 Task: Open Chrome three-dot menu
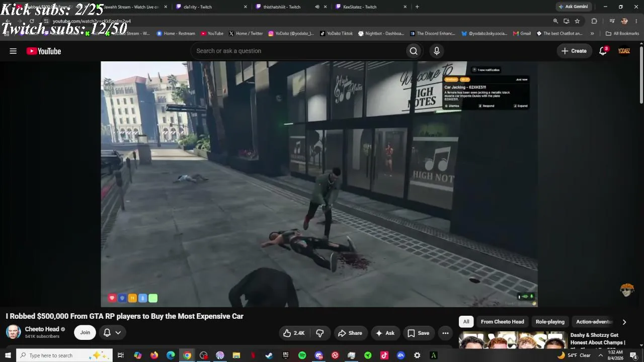pos(636,21)
